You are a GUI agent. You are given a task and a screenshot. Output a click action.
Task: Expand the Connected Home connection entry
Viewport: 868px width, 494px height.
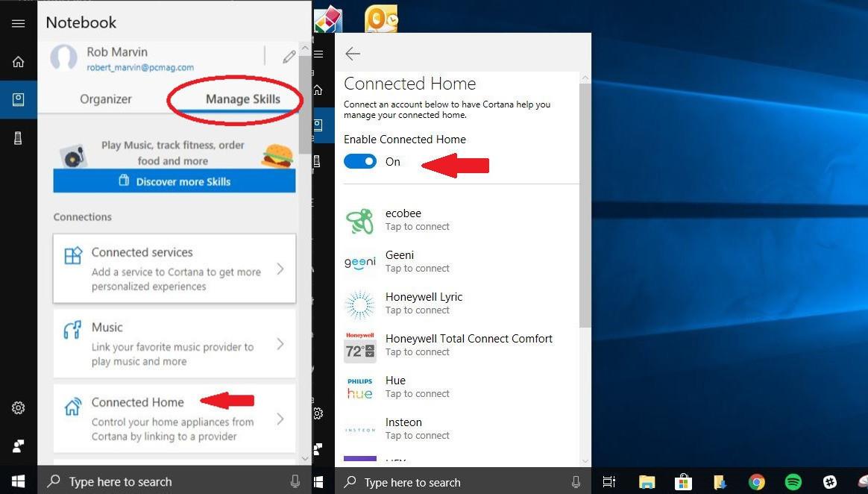[174, 418]
